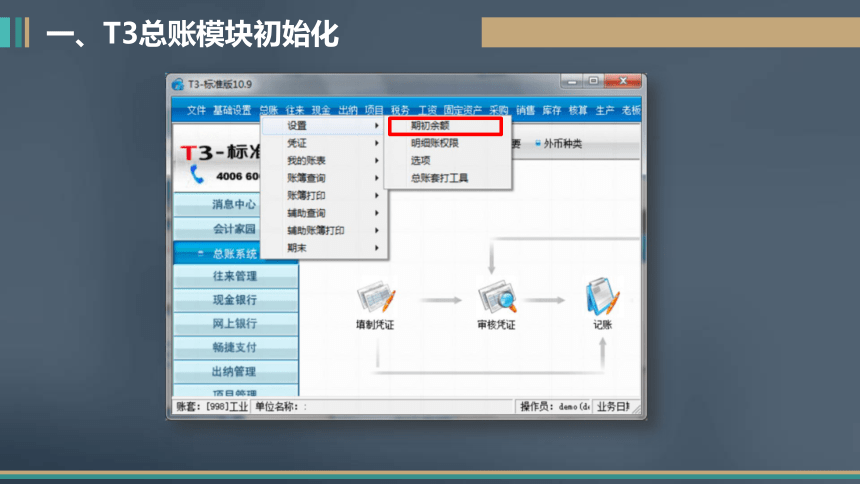This screenshot has width=860, height=484.
Task: Open the 销售 menu
Action: point(525,110)
